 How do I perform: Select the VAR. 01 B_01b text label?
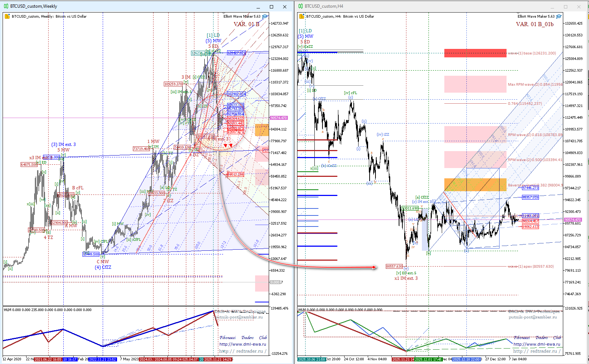coord(535,24)
